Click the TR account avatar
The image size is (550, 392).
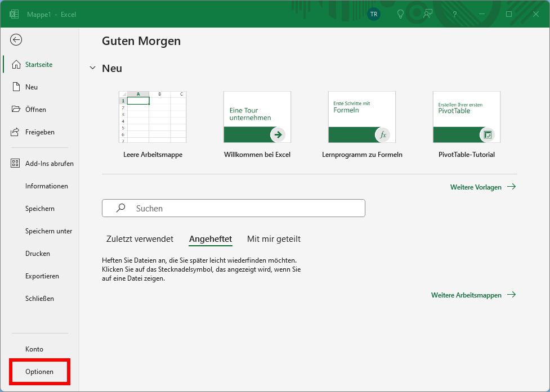click(x=373, y=14)
